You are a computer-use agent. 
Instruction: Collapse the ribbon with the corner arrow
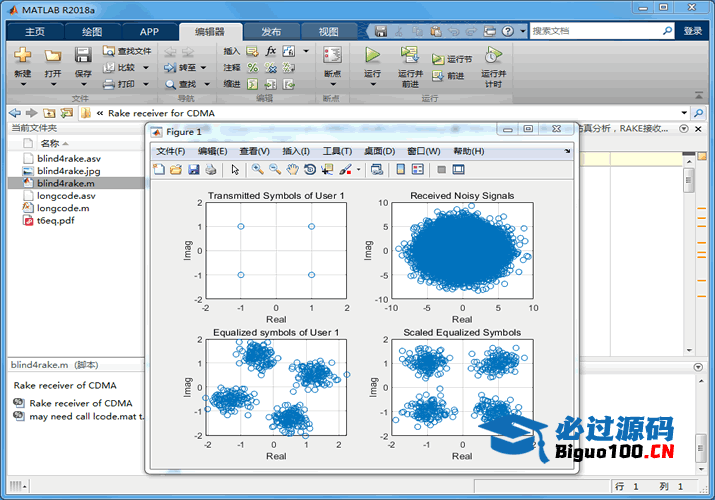point(699,95)
